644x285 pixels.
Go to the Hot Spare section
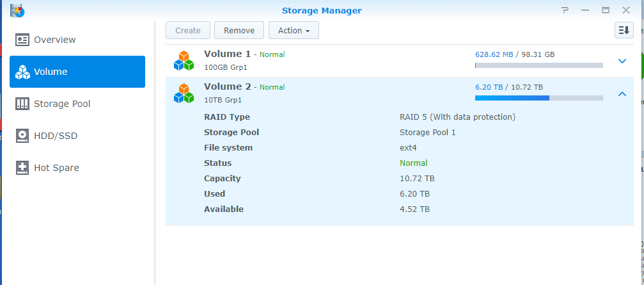tap(56, 168)
